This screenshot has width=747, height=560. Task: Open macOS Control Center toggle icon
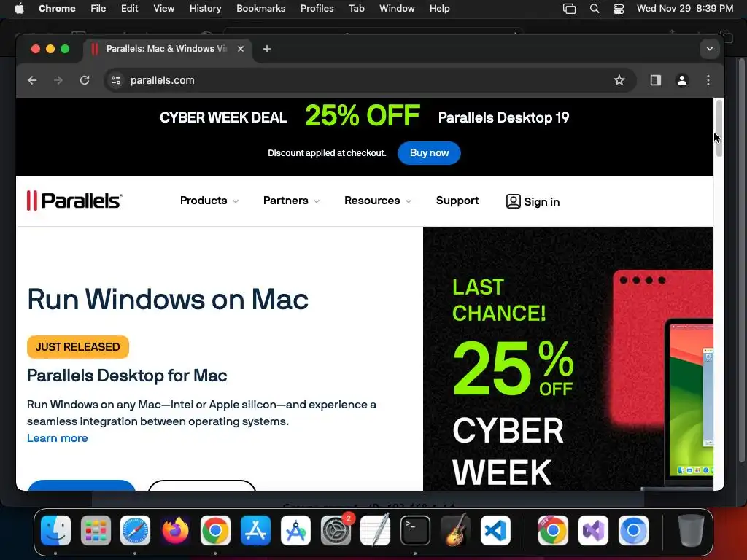619,9
